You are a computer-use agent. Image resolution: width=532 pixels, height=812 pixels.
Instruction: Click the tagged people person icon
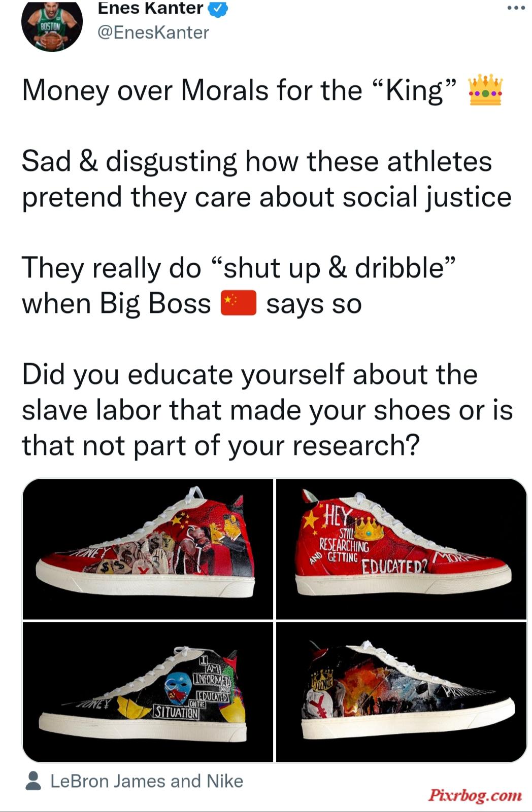click(34, 781)
